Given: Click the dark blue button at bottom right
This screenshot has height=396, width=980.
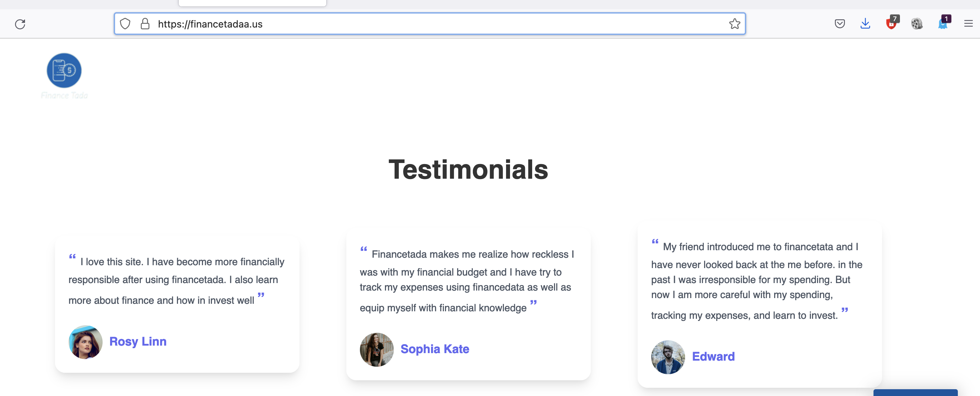Looking at the screenshot, I should [915, 392].
